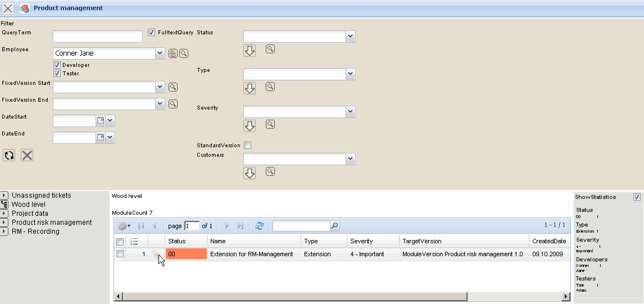The height and width of the screenshot is (304, 644).
Task: Click the add-down arrow below Status
Action: (250, 51)
